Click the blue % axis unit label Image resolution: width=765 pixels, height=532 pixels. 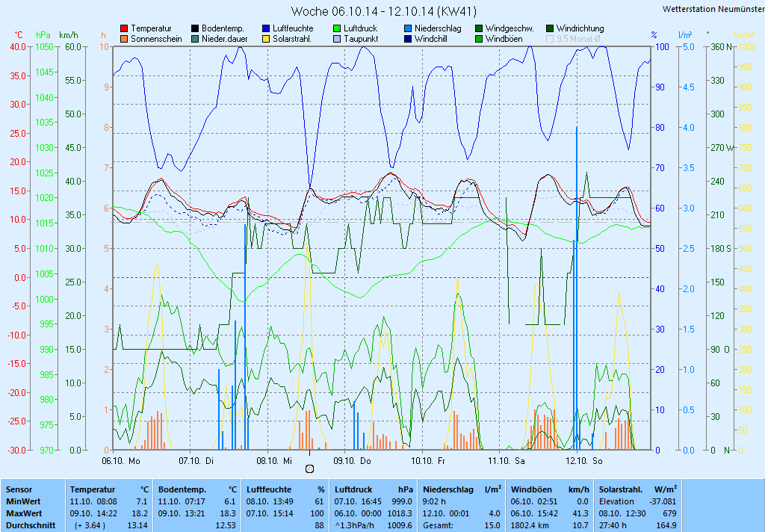pos(654,35)
